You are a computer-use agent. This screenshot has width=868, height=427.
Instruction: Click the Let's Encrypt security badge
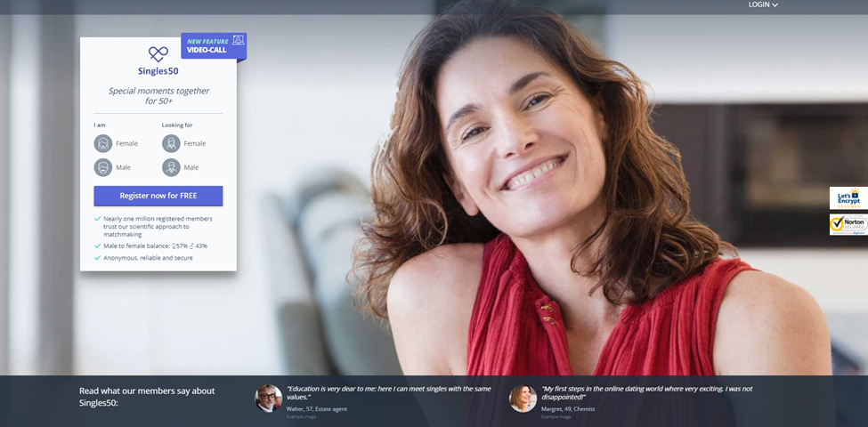pyautogui.click(x=848, y=197)
